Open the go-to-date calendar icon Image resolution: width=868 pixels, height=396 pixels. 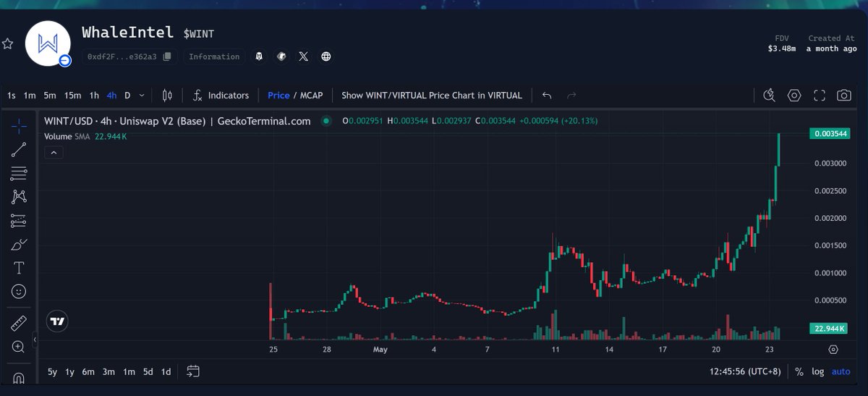click(193, 371)
